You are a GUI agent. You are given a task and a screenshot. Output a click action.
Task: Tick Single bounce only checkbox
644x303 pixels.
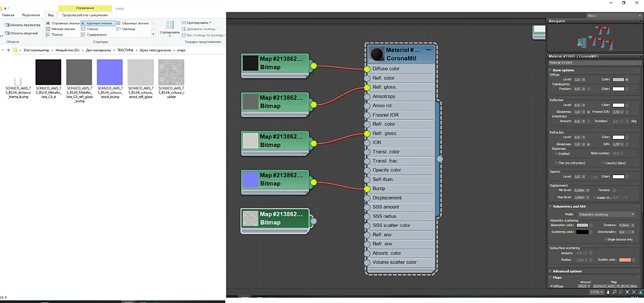click(x=605, y=239)
